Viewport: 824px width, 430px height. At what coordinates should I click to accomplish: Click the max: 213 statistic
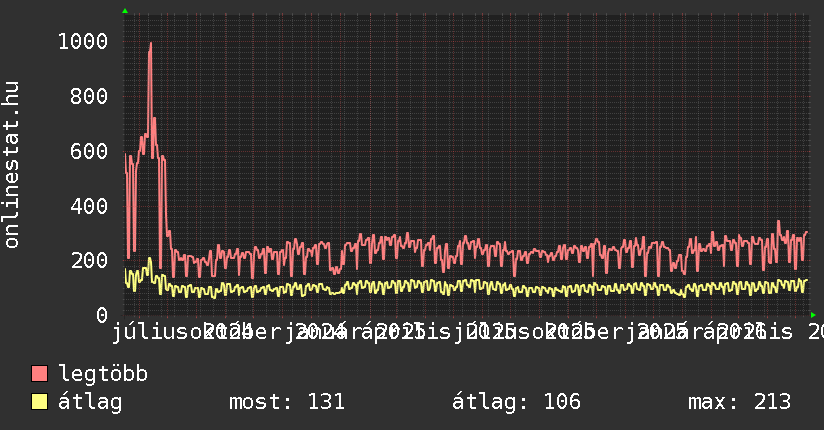point(739,402)
